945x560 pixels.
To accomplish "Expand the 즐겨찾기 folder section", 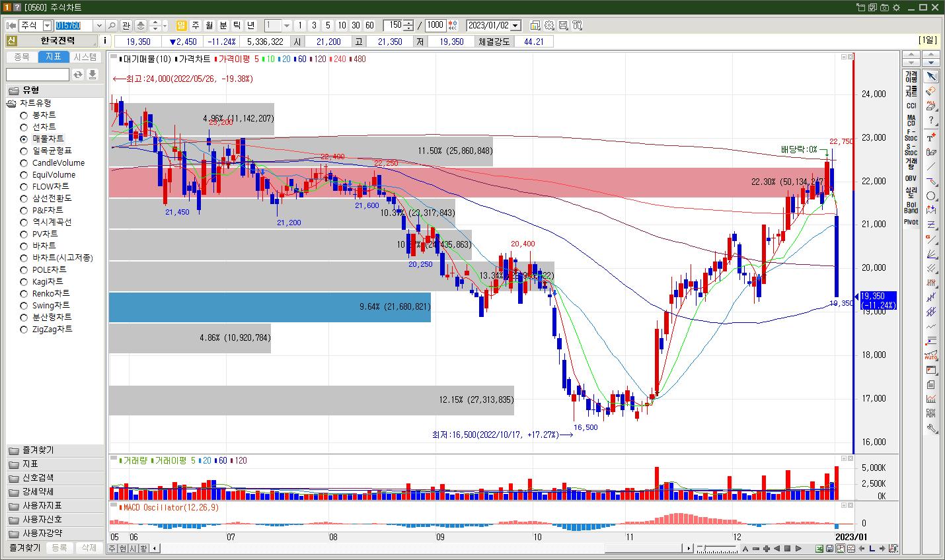I will 55,450.
